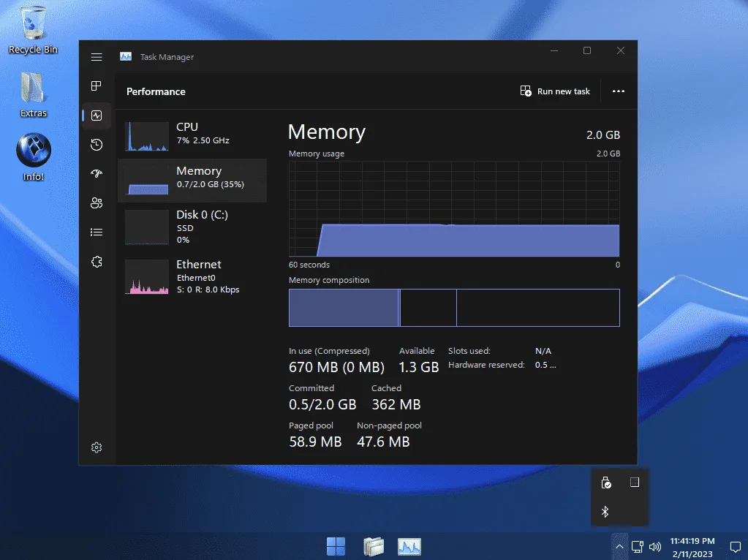Minimize the Task Manager window
This screenshot has height=560, width=748.
(x=554, y=50)
